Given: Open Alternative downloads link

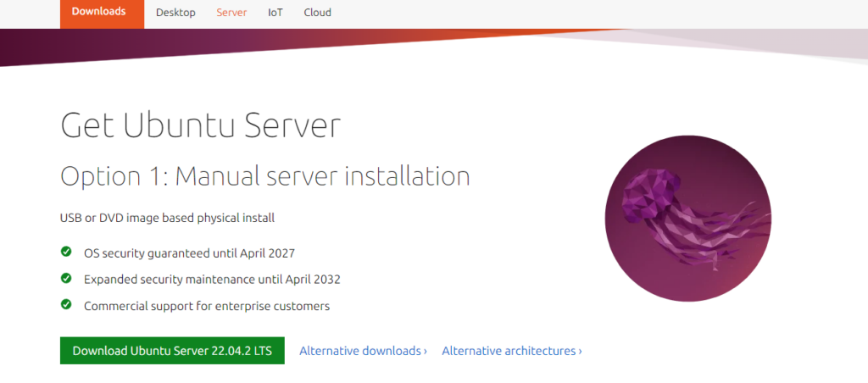Looking at the screenshot, I should (363, 351).
